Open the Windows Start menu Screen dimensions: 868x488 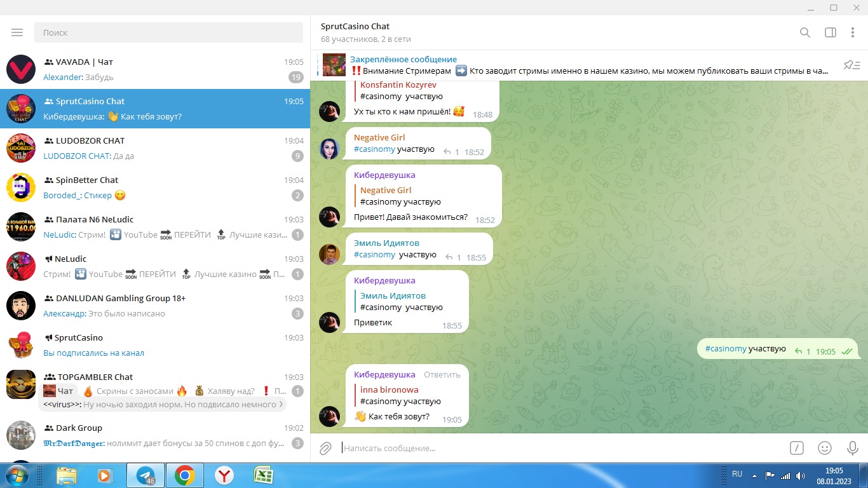click(x=16, y=475)
